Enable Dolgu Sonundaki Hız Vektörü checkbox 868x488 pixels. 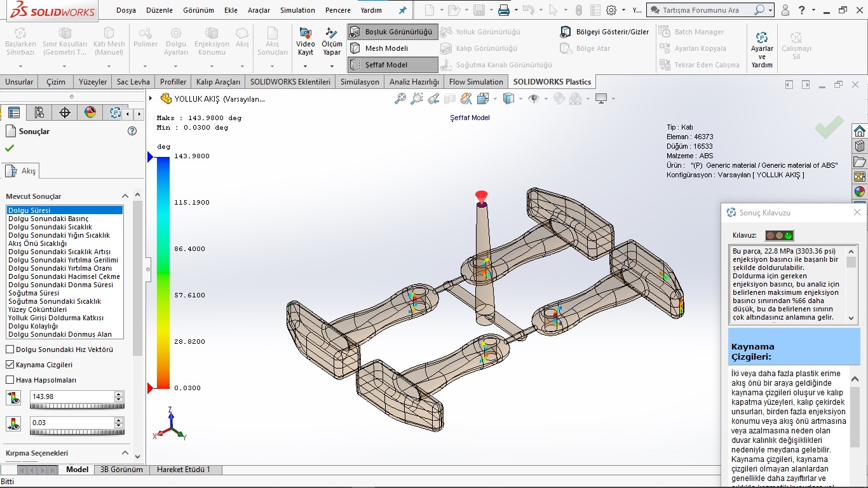coord(10,349)
